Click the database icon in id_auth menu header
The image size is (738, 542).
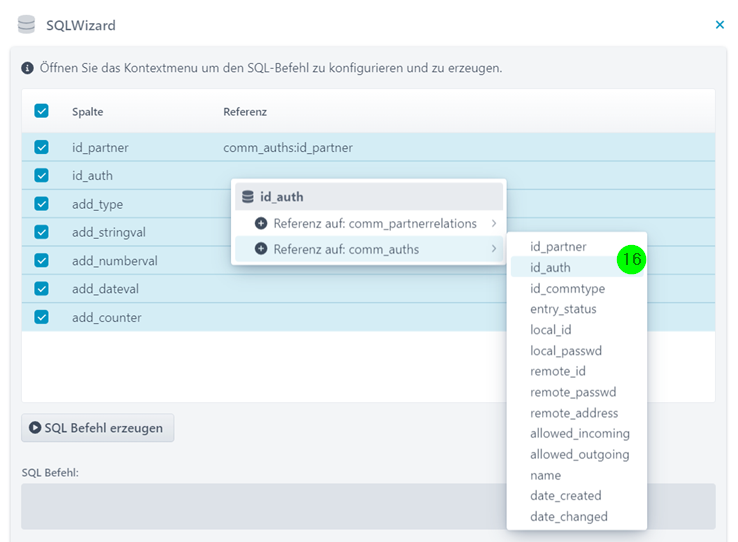pyautogui.click(x=248, y=197)
